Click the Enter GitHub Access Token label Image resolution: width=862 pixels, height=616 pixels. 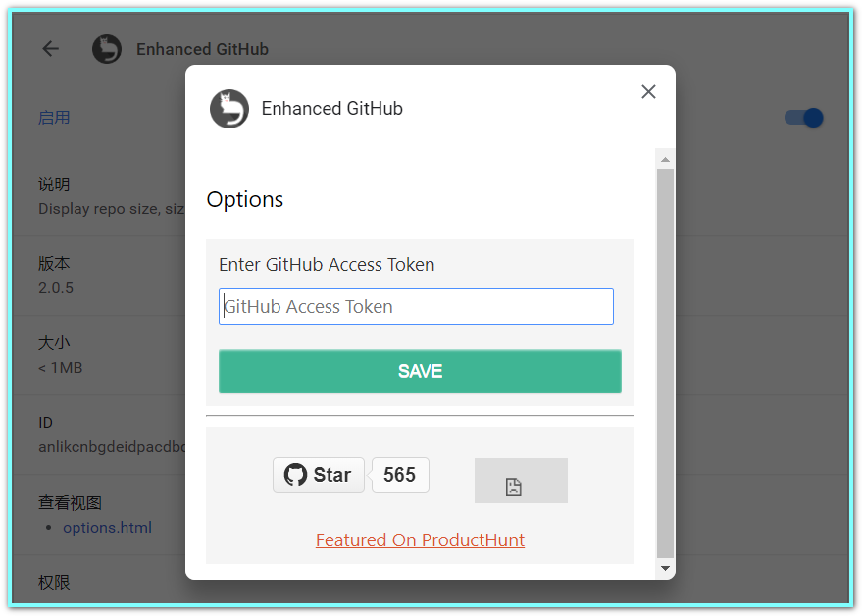tap(327, 265)
